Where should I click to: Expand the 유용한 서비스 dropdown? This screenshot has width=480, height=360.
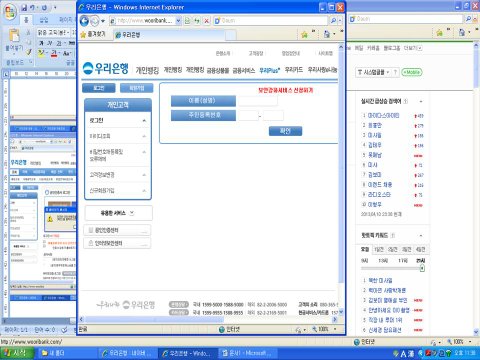[x=118, y=213]
